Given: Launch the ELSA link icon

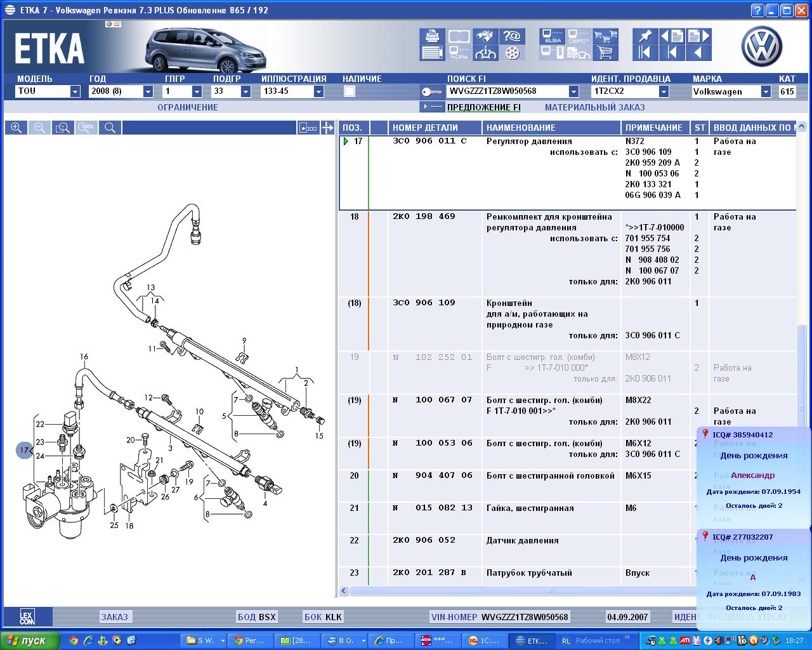Looking at the screenshot, I should 552,36.
